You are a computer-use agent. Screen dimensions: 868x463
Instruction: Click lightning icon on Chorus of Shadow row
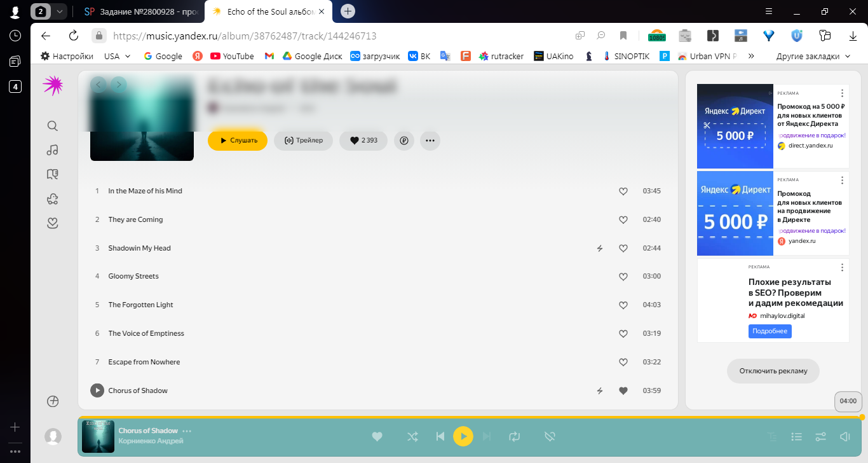pyautogui.click(x=599, y=390)
